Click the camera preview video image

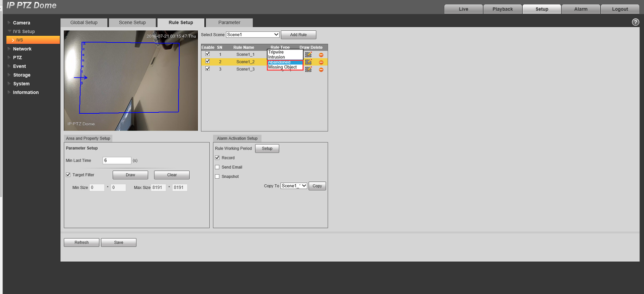coord(131,81)
